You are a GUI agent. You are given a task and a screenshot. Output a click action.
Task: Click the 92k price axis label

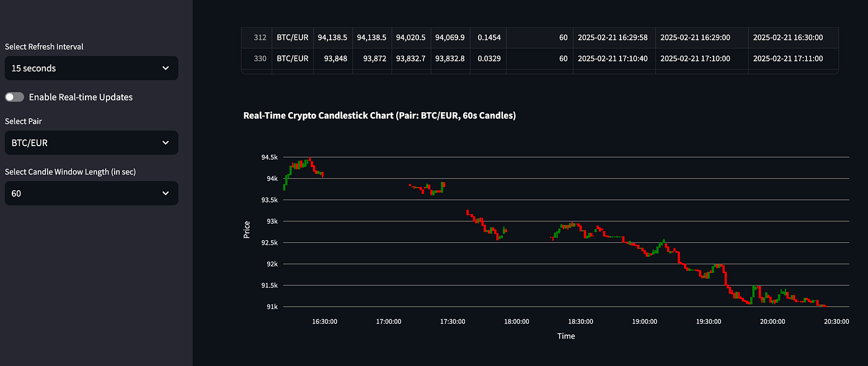click(272, 264)
